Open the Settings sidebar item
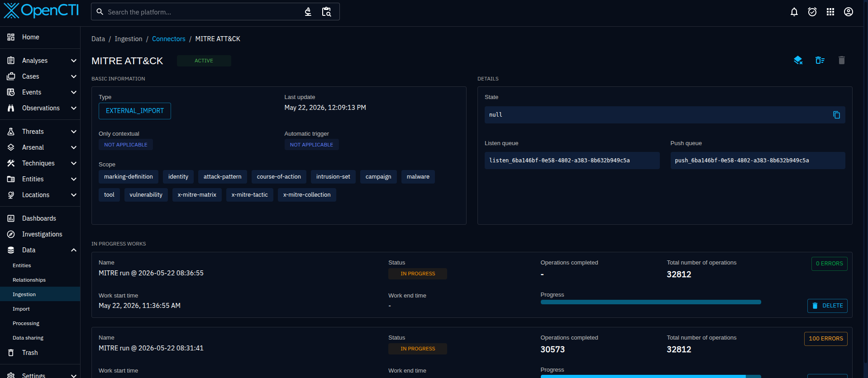 tap(40, 375)
